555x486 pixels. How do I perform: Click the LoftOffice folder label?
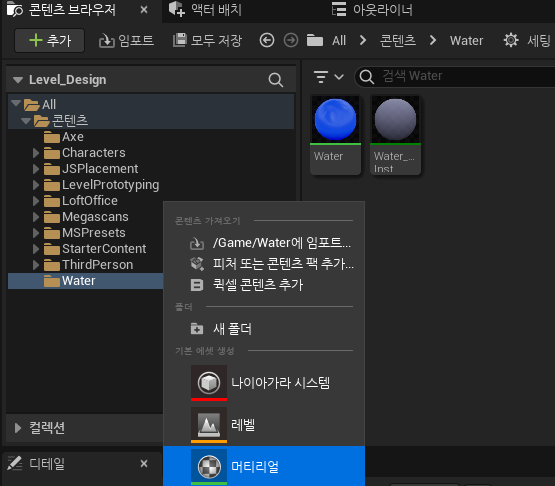tap(90, 201)
